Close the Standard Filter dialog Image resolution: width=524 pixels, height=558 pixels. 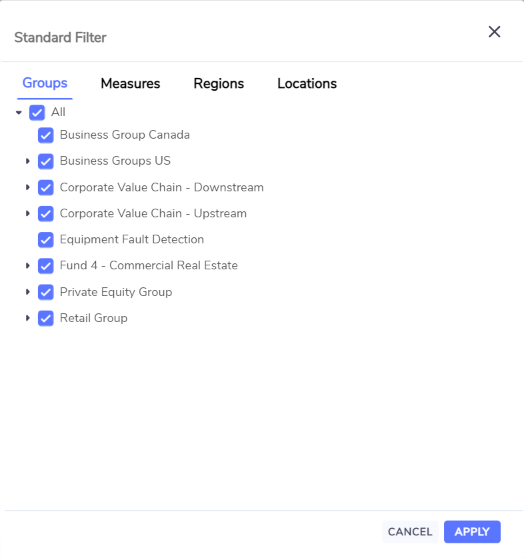tap(494, 32)
